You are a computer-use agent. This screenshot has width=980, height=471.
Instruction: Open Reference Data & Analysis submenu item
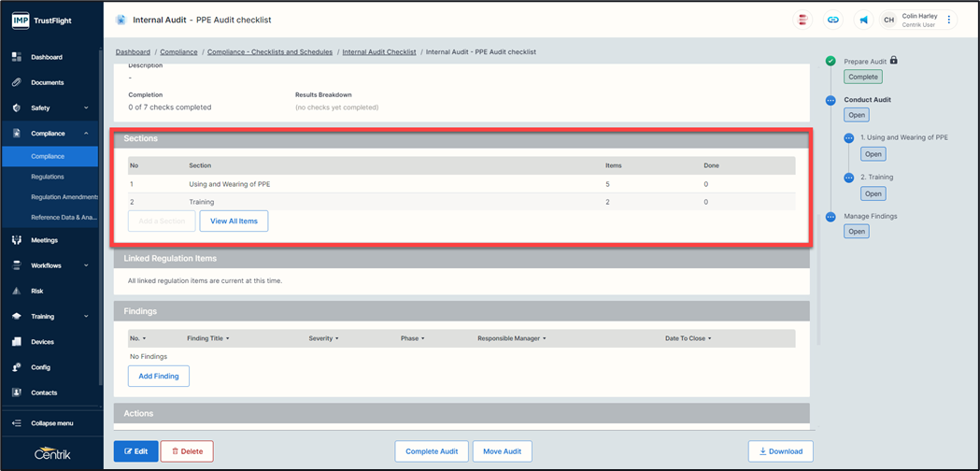64,218
